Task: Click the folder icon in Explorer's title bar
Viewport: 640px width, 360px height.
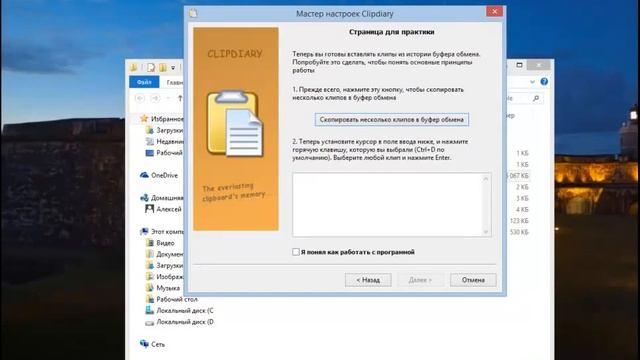Action: [x=133, y=67]
